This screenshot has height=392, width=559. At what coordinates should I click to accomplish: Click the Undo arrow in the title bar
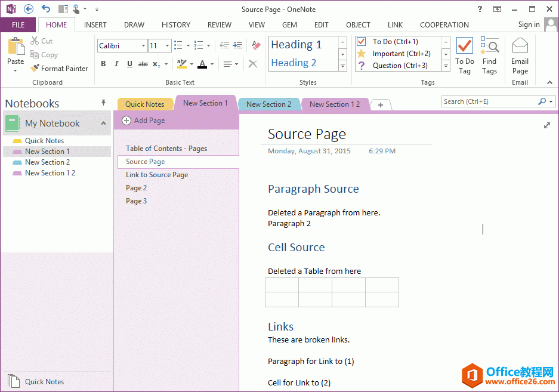coord(46,9)
